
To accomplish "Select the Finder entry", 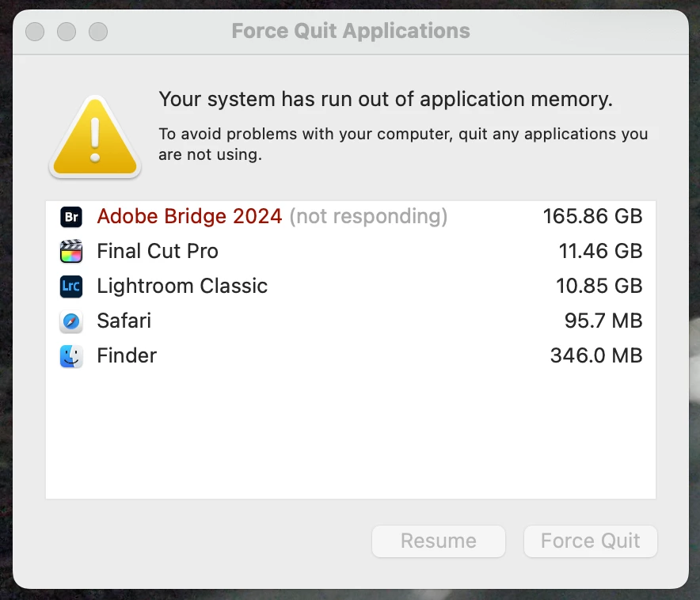I will tap(127, 356).
